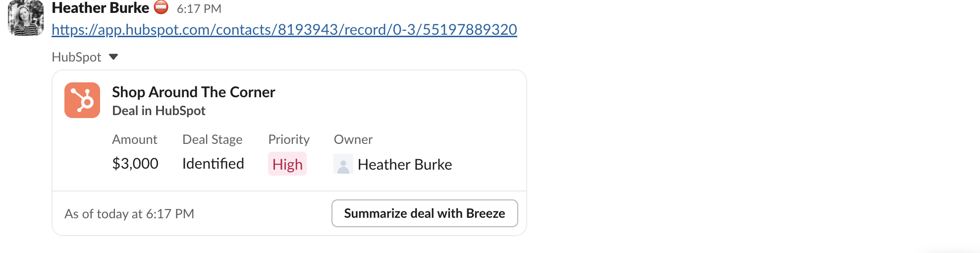This screenshot has height=253, width=980.
Task: Click the red no-entry status icon
Action: click(161, 7)
